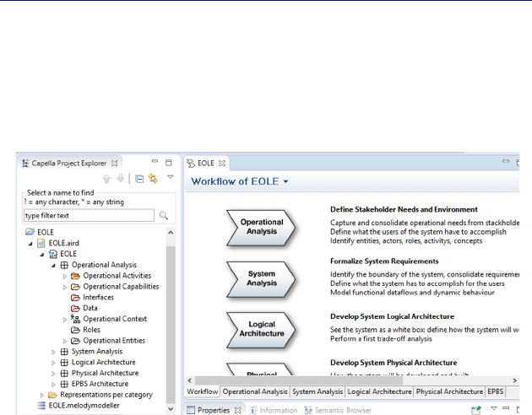Expand the Operational Capabilities node
This screenshot has width=532, height=415.
[65, 288]
